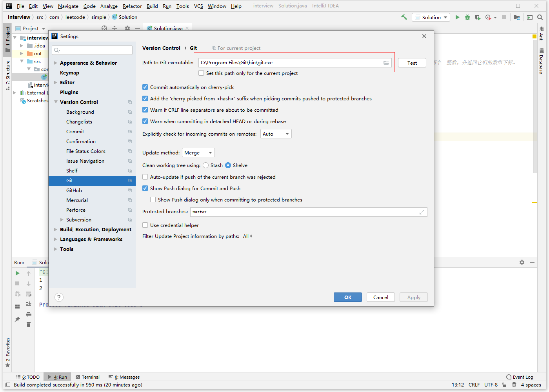This screenshot has height=392, width=549.
Task: Click UTF-8 encoding in status bar
Action: pyautogui.click(x=491, y=385)
